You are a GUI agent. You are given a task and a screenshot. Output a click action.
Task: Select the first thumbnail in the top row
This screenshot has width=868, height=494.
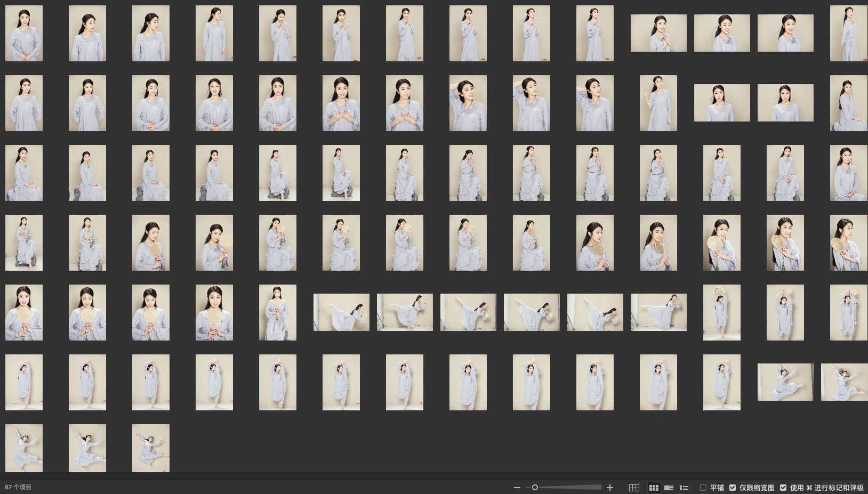click(x=24, y=34)
